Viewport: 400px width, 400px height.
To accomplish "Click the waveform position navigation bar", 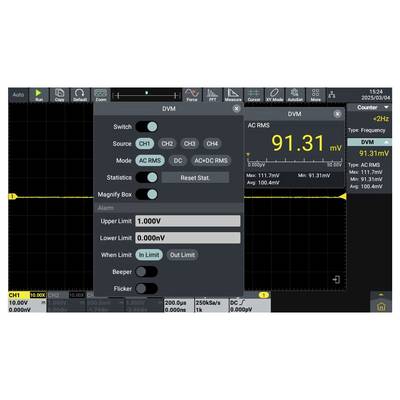I will tap(146, 96).
